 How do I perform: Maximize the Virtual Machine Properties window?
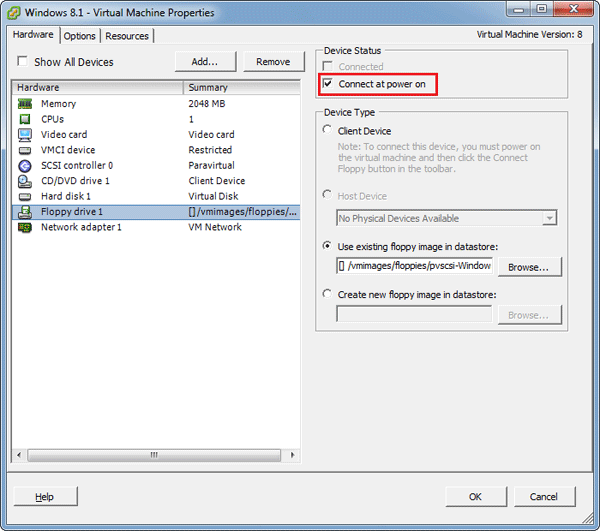[x=541, y=9]
